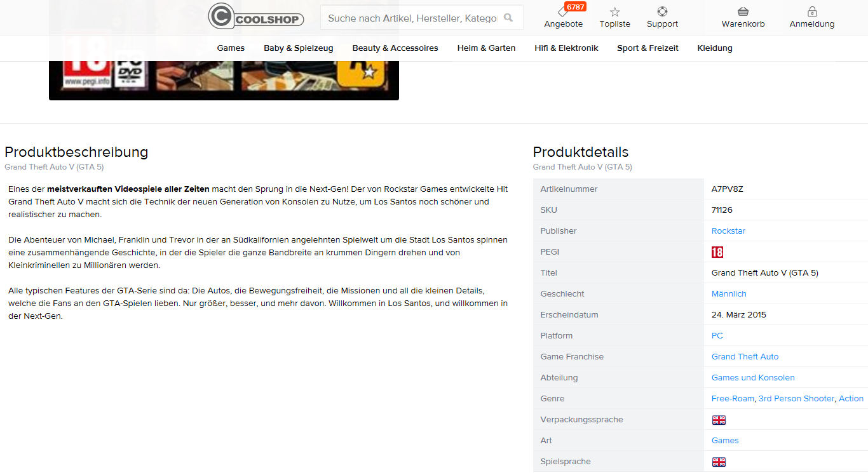Open the Warenkorb basket icon
Viewport: 868px width, 475px height.
pyautogui.click(x=743, y=12)
